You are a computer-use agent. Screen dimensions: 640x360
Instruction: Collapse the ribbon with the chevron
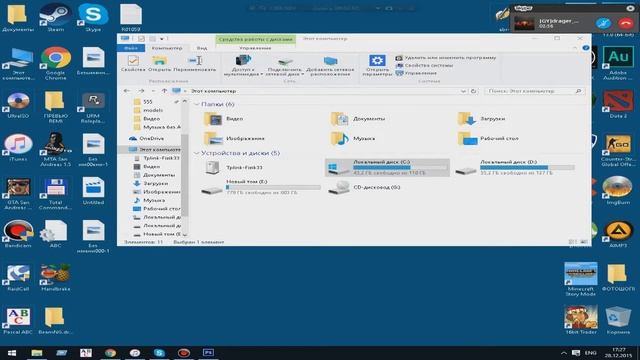575,48
